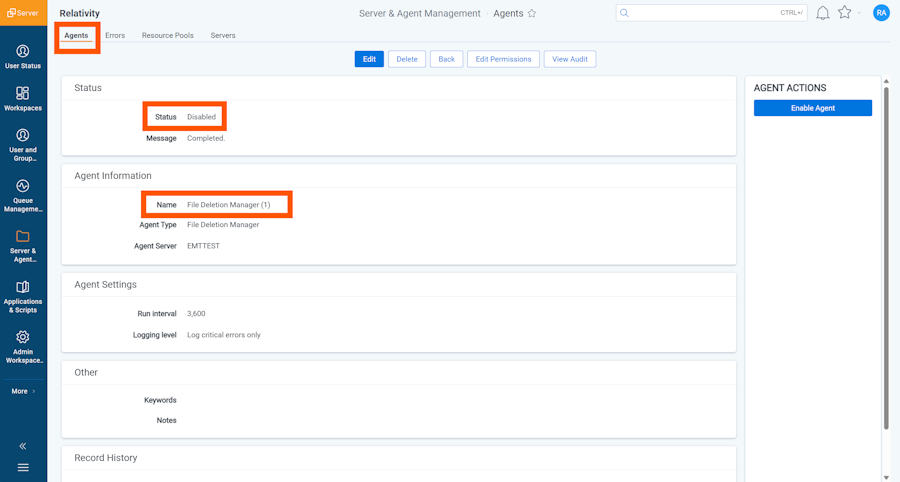This screenshot has height=482, width=900.
Task: Open the hamburger menu at bottom left
Action: [22, 467]
